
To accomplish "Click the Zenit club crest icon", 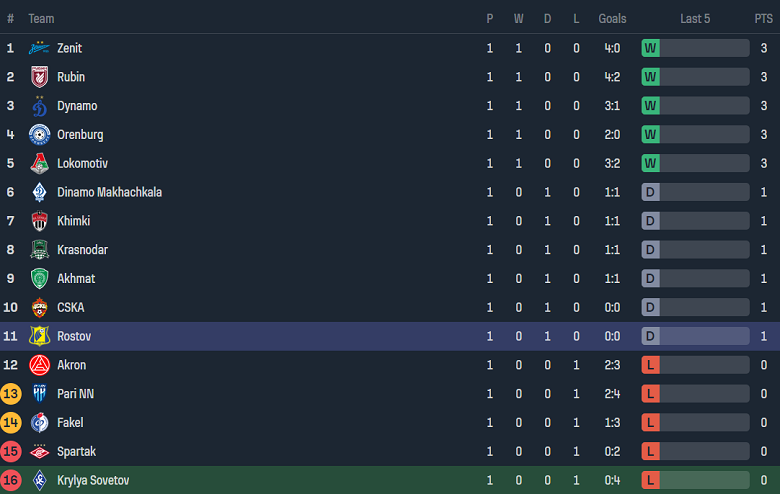I will [x=40, y=48].
